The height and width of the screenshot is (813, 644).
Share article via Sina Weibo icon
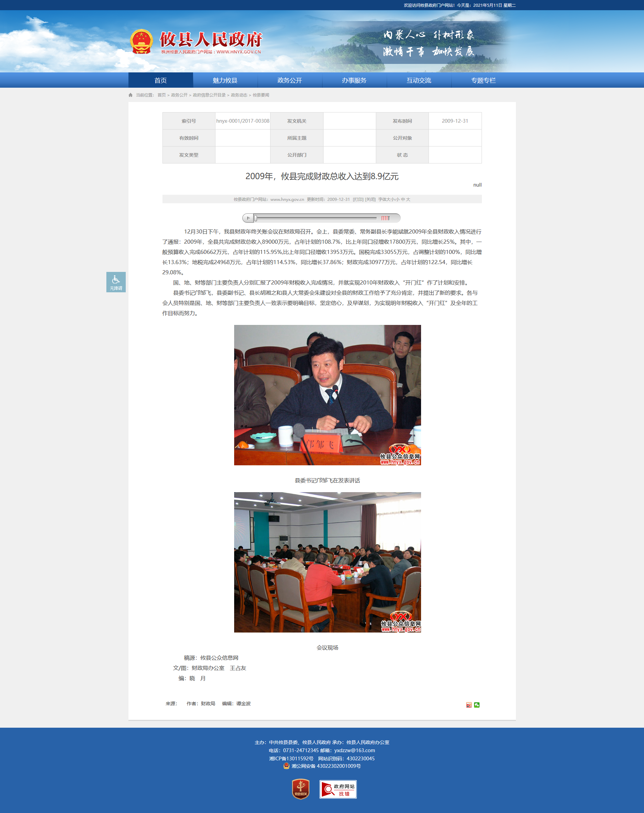[469, 705]
